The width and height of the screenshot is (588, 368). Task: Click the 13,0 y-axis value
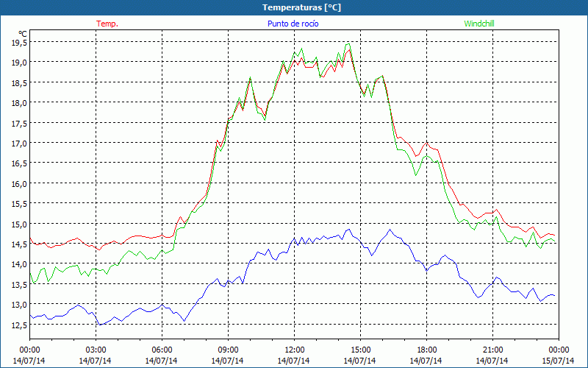tap(19, 305)
